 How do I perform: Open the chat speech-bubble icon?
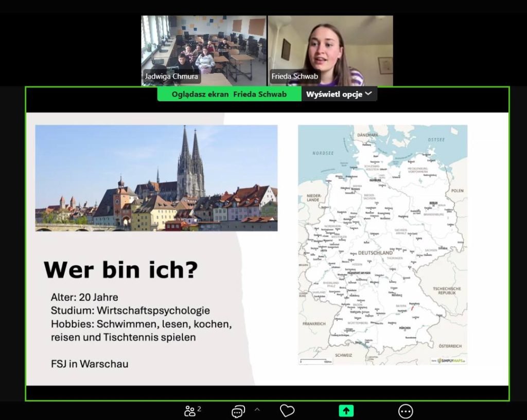238,411
